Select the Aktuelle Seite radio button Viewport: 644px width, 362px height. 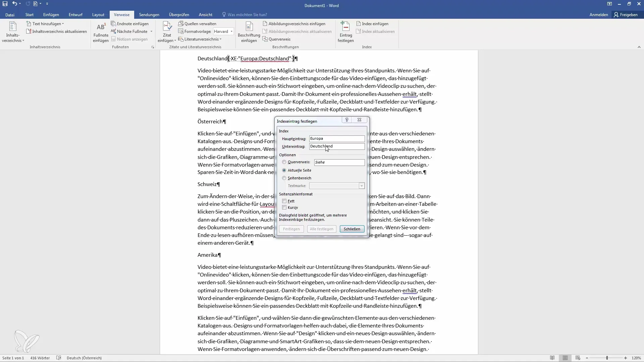[284, 170]
